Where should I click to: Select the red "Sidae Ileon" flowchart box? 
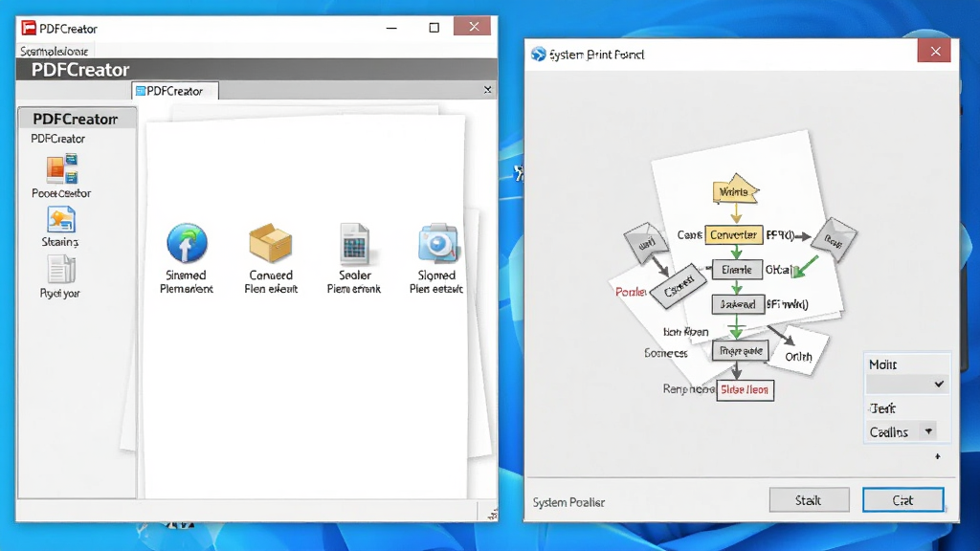(x=745, y=390)
